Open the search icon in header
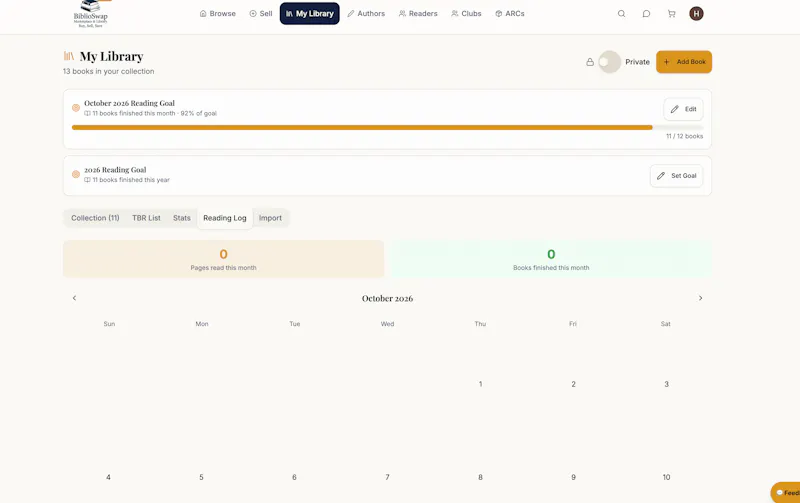This screenshot has width=800, height=503. 621,14
